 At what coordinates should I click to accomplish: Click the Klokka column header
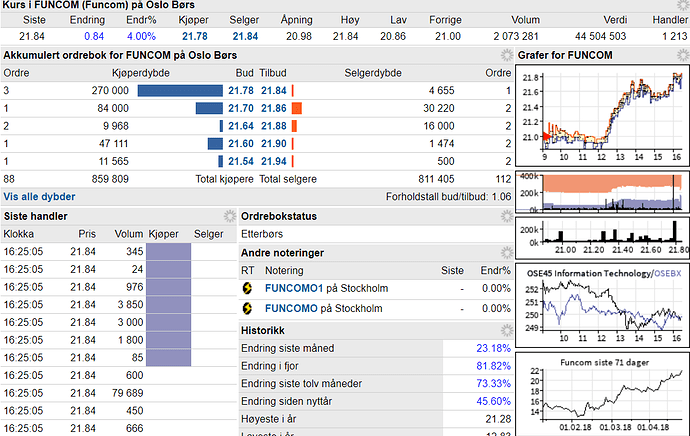(19, 234)
